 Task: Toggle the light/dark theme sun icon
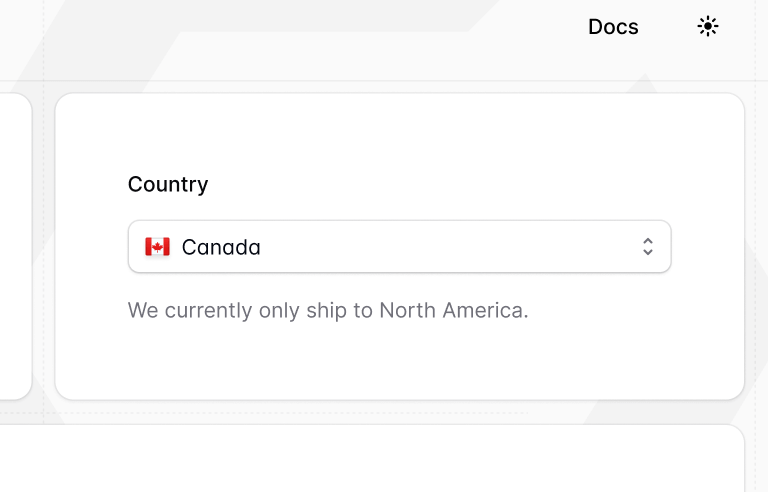708,27
